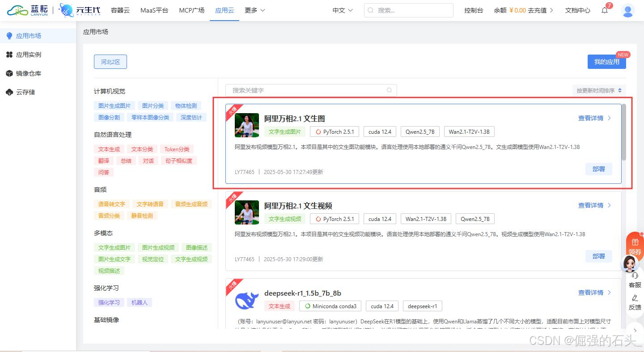644x352 pixels.
Task: Switch to MaaS平台 tab
Action: tap(154, 10)
